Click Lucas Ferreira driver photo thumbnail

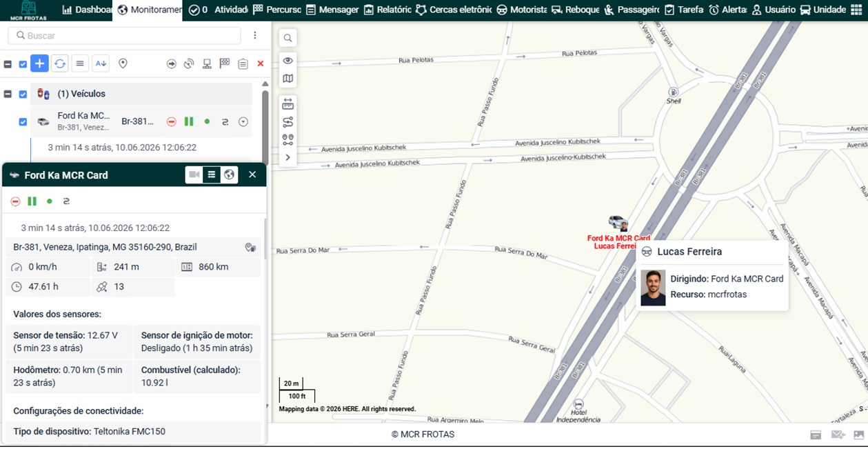tap(653, 288)
